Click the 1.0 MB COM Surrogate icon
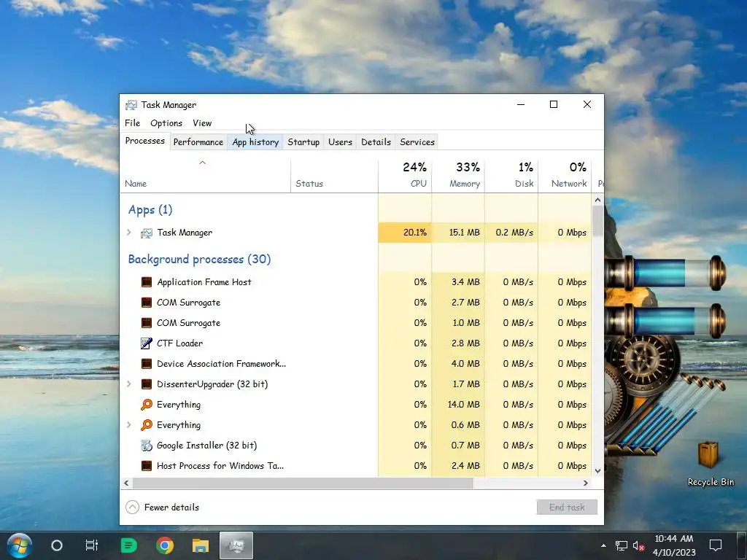 click(146, 323)
